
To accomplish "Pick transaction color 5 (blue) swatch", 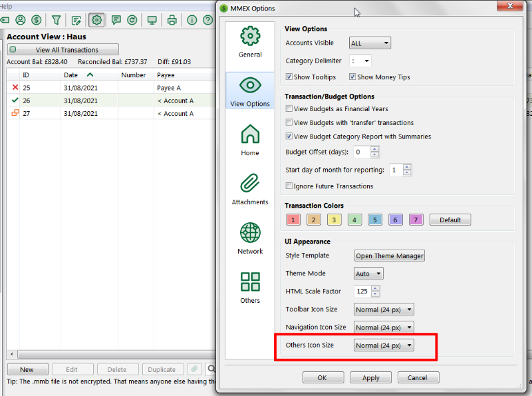I will pos(375,220).
